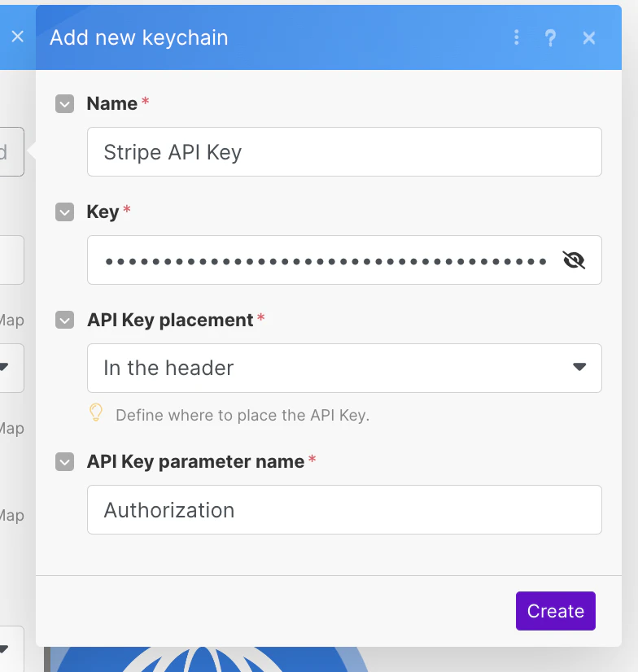
Task: Click the hint text Define where to place the API Key
Action: coord(243,415)
